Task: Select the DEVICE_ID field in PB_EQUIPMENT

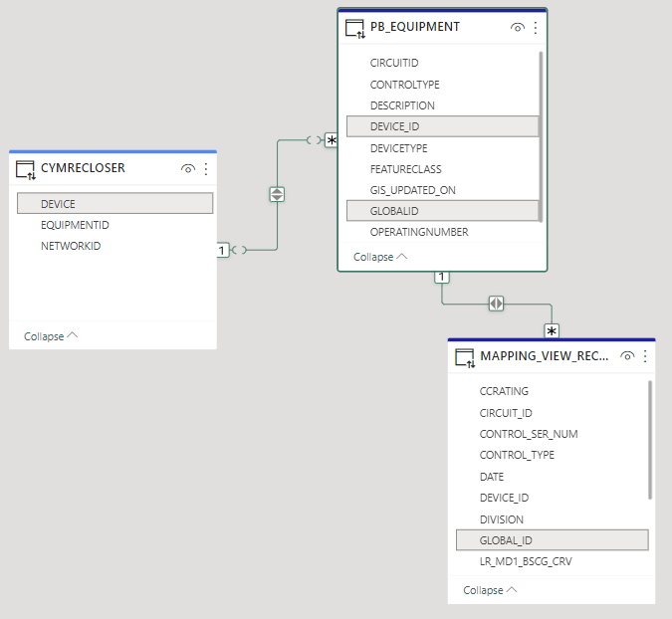Action: [442, 126]
